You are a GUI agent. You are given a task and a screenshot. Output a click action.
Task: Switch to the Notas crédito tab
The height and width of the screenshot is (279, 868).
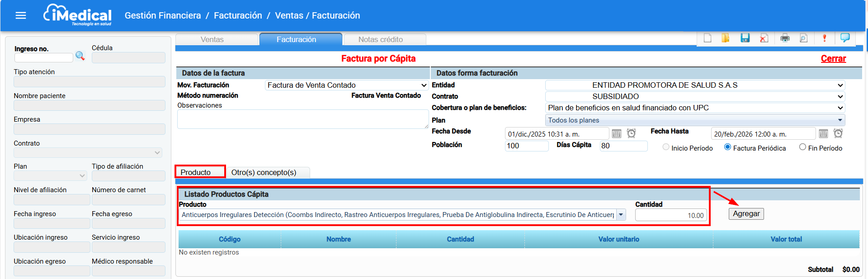tap(380, 40)
